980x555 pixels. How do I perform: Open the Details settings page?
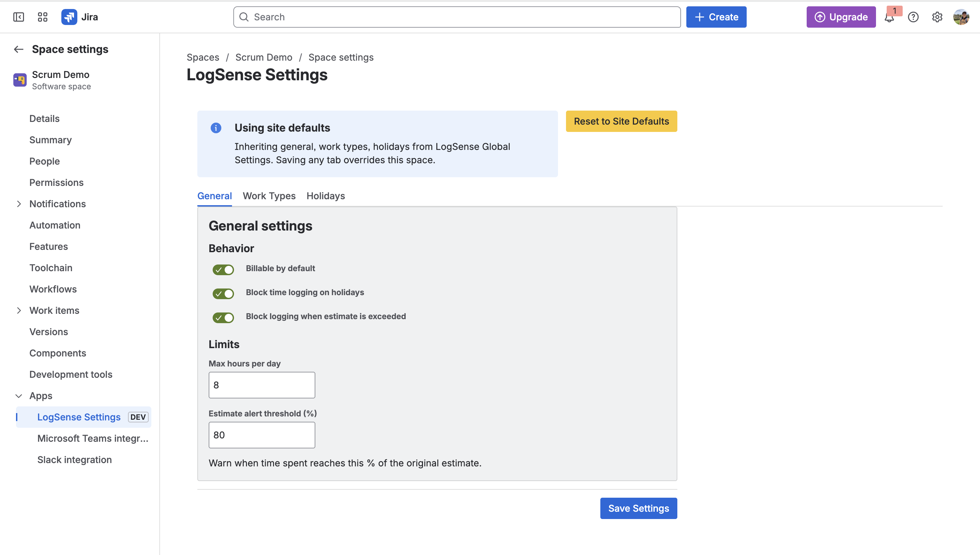pyautogui.click(x=45, y=119)
